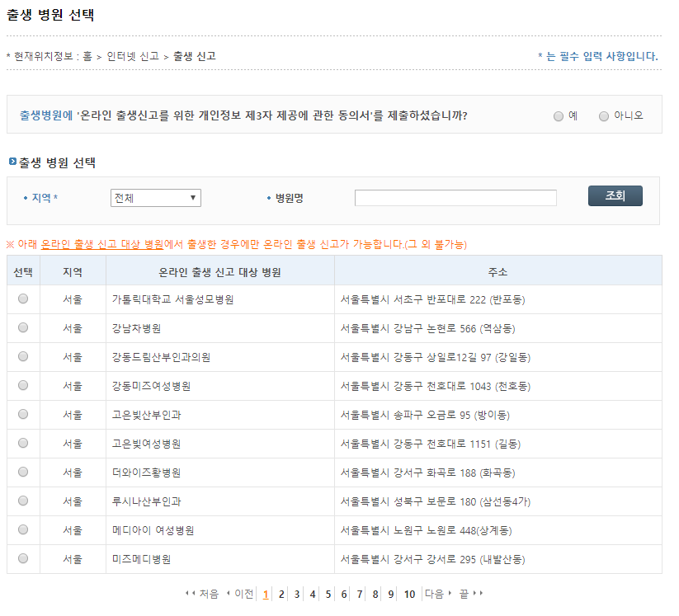Image resolution: width=679 pixels, height=616 pixels.
Task: Click the '선택' column header
Action: click(x=23, y=272)
